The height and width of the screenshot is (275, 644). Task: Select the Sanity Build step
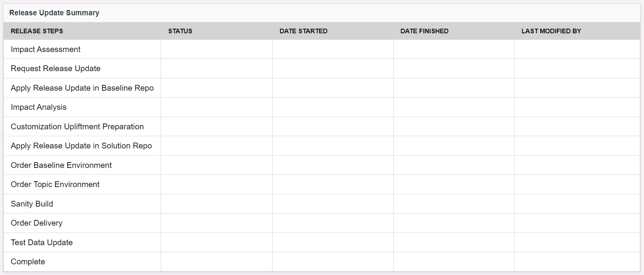pyautogui.click(x=32, y=204)
